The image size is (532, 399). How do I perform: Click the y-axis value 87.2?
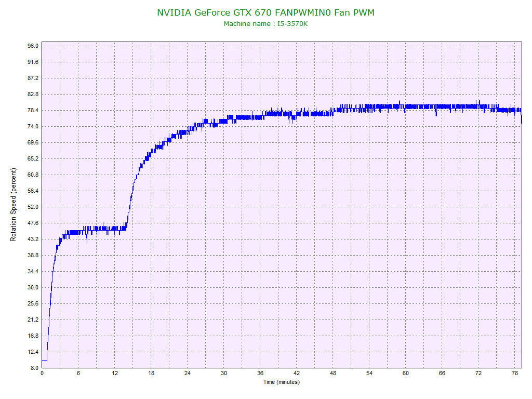point(33,78)
